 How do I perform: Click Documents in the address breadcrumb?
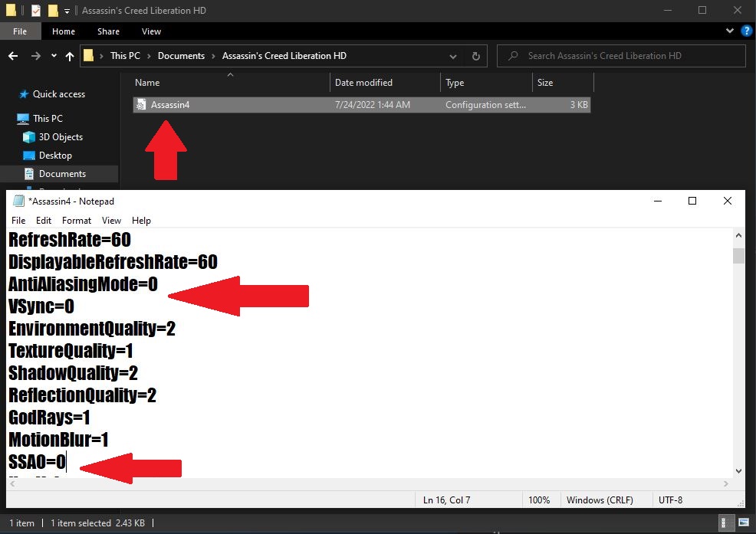[181, 56]
